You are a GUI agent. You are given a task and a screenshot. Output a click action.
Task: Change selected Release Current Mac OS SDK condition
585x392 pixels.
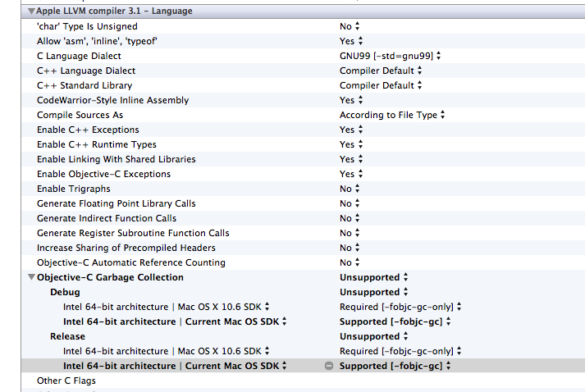(236, 366)
